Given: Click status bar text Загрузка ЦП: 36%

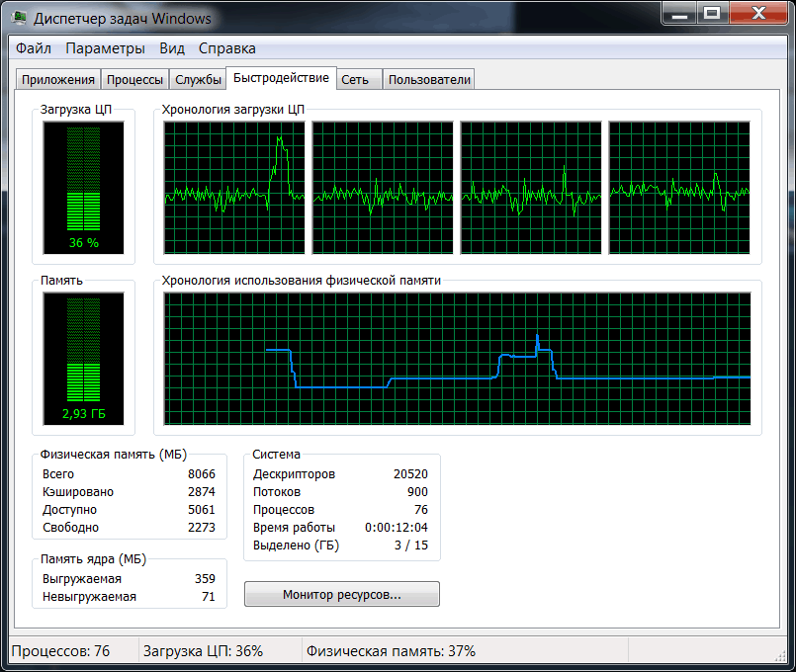Looking at the screenshot, I should [203, 651].
